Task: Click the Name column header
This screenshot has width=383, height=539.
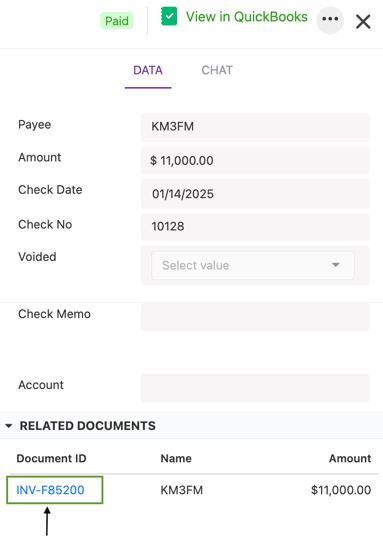Action: pos(176,459)
